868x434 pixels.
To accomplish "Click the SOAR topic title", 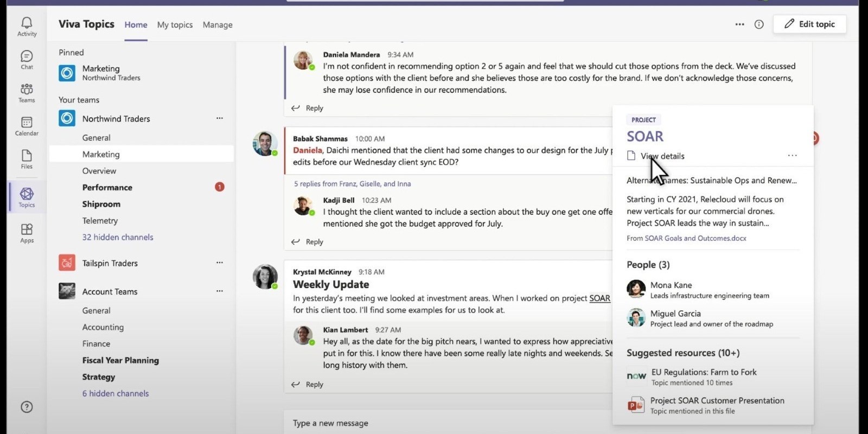I will pos(645,136).
